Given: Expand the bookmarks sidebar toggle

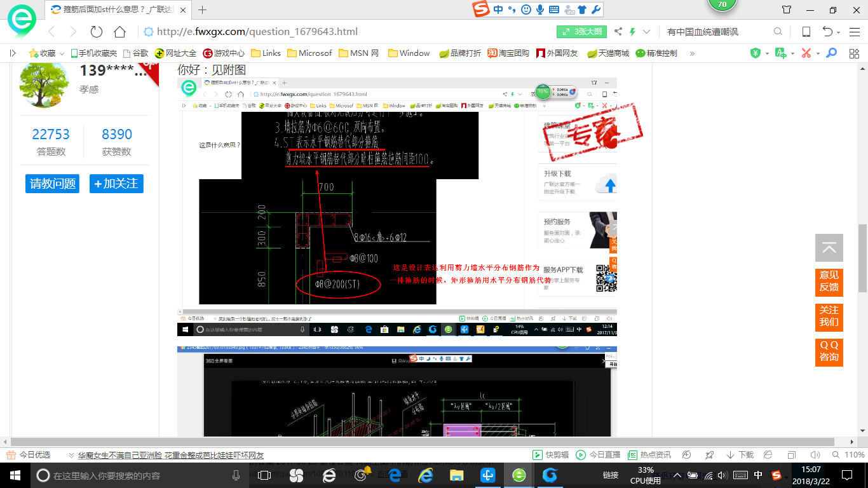Looking at the screenshot, I should pos(13,53).
